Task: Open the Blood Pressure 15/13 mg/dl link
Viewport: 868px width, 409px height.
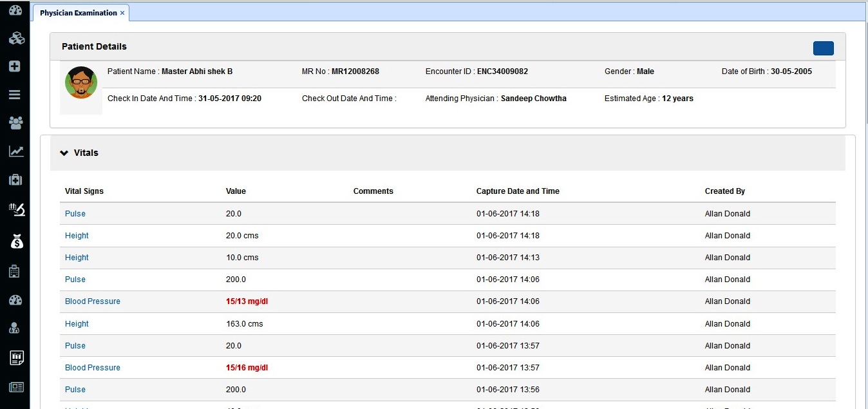Action: [x=93, y=301]
